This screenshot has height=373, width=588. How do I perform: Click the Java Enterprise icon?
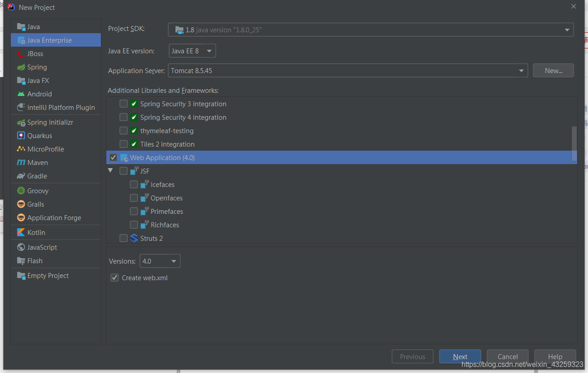point(21,40)
